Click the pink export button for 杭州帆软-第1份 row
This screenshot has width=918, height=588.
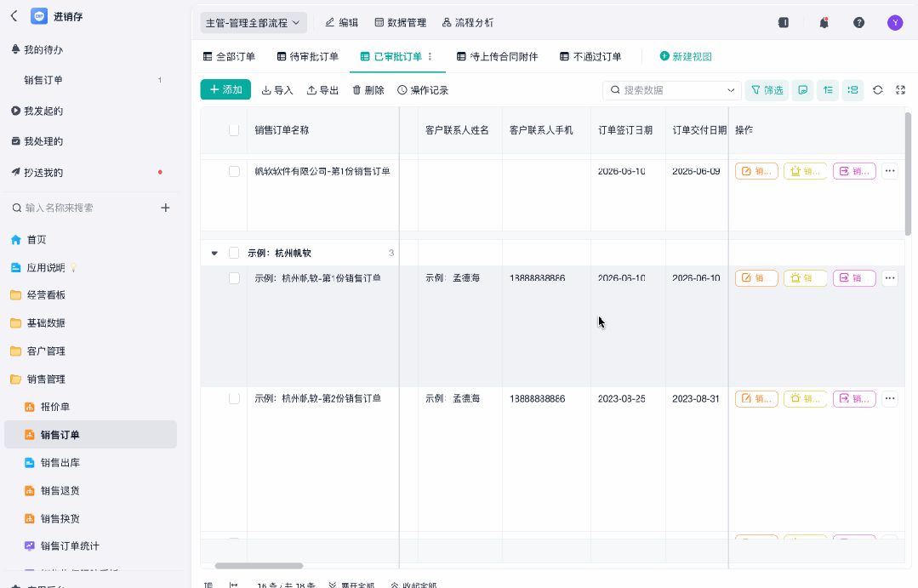point(854,277)
